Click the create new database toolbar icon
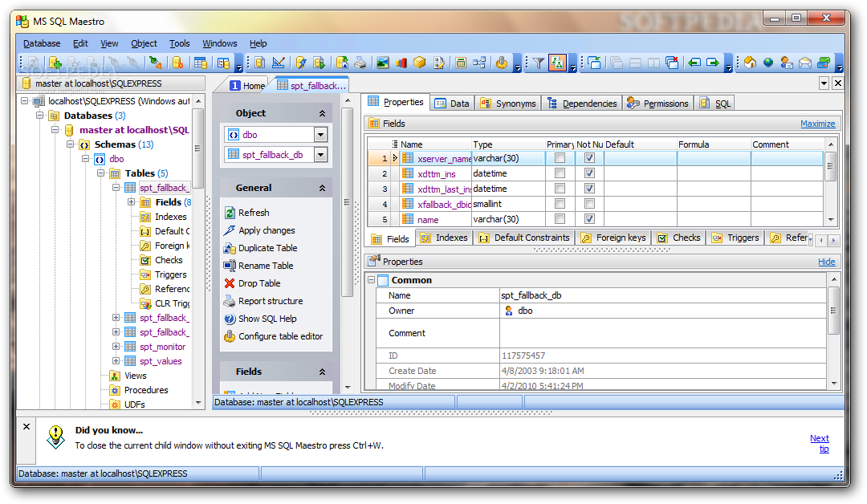Viewport: 867px width, 504px height. (x=55, y=63)
